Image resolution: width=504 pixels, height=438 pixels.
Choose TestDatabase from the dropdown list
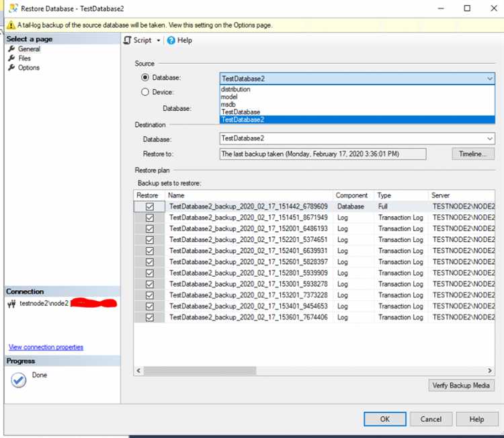(x=241, y=112)
